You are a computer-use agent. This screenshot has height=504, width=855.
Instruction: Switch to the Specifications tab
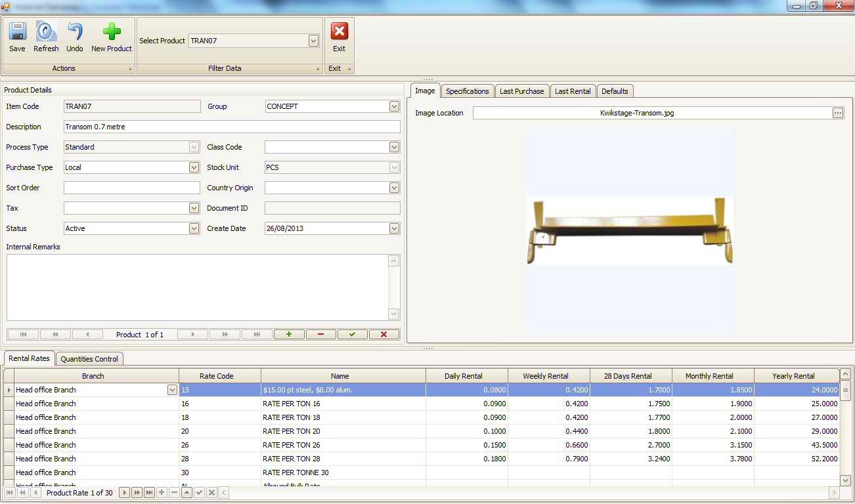tap(468, 91)
